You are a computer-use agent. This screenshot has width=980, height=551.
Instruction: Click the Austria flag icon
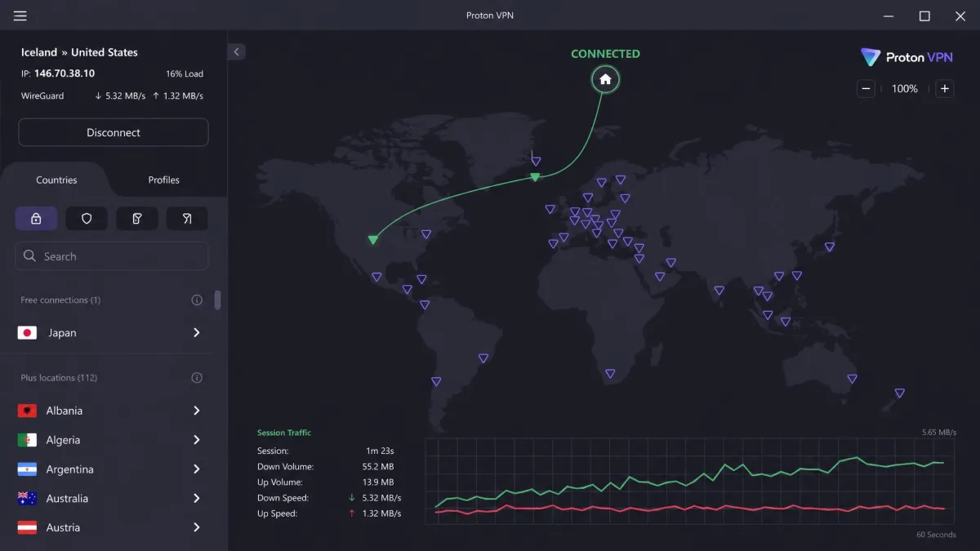tap(27, 527)
